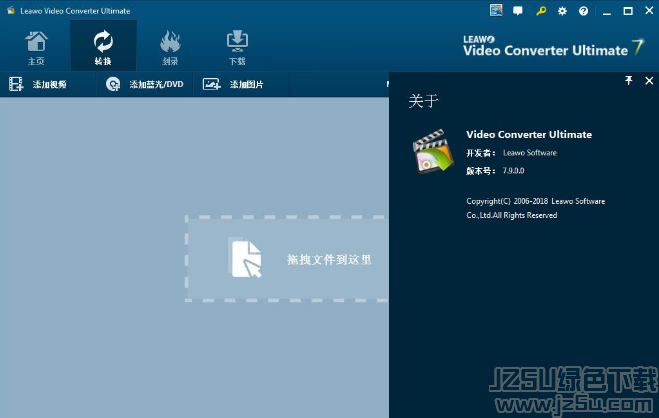Image resolution: width=659 pixels, height=418 pixels.
Task: Click version number 7.9.0.0 text
Action: tap(513, 171)
